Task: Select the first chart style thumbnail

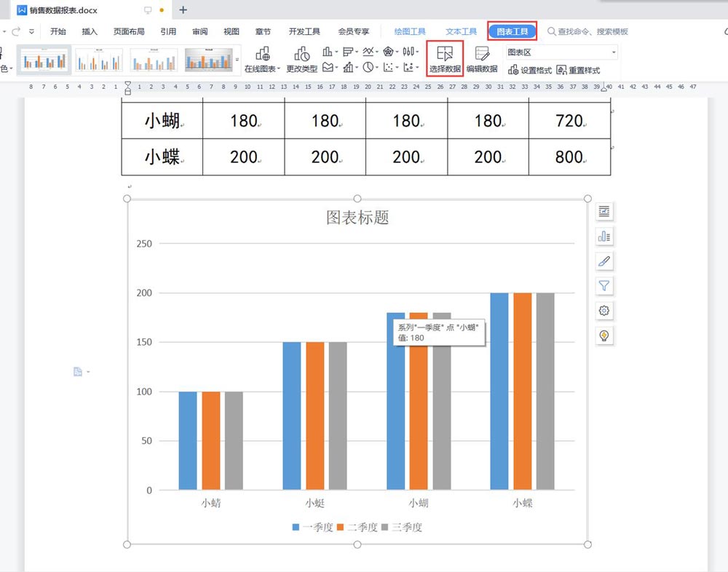Action: [44, 60]
